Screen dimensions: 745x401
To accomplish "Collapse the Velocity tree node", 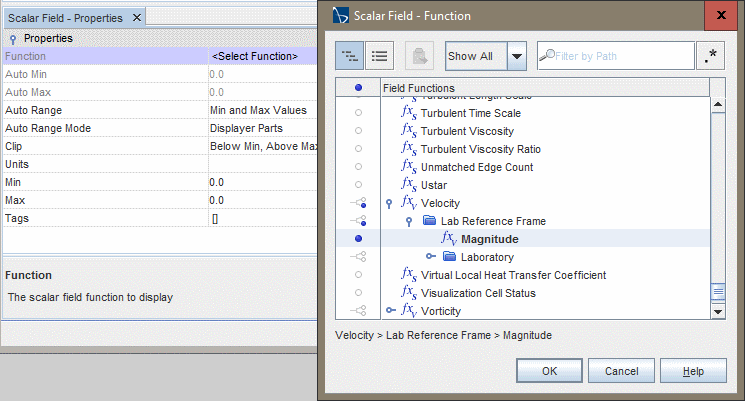I will 389,204.
